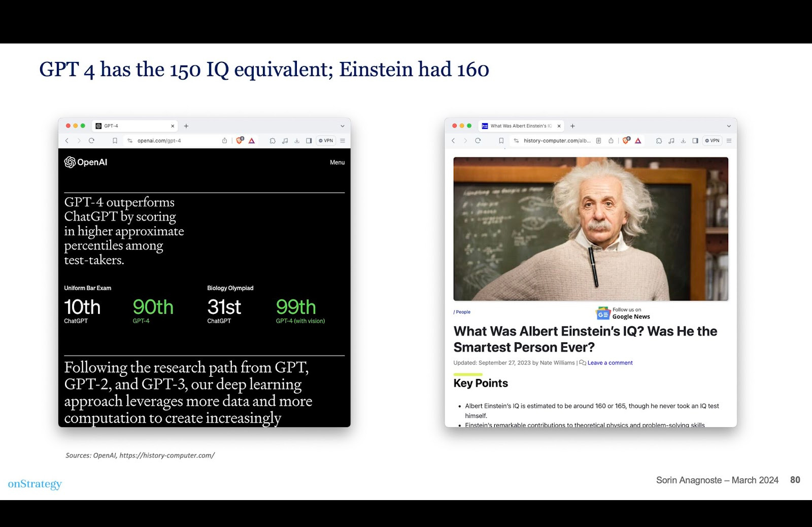Viewport: 812px width, 527px height.
Task: Open extensions puzzle icon in history-computer window
Action: (x=659, y=141)
